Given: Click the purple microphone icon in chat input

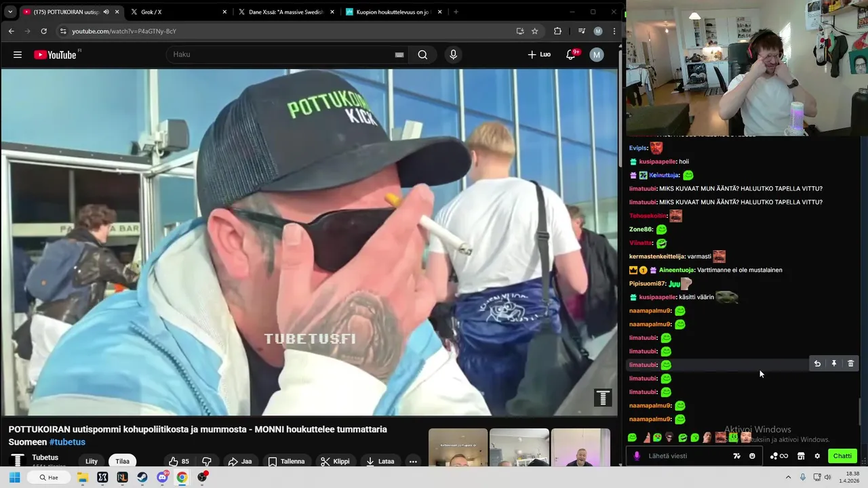Looking at the screenshot, I should (637, 456).
